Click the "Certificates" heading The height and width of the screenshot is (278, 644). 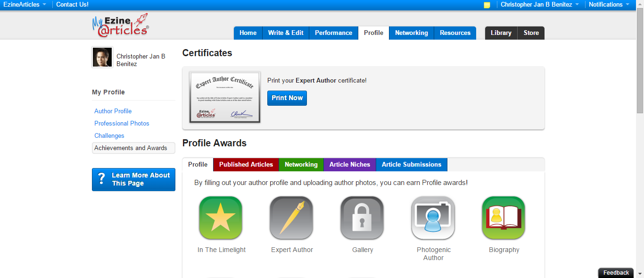pyautogui.click(x=207, y=53)
